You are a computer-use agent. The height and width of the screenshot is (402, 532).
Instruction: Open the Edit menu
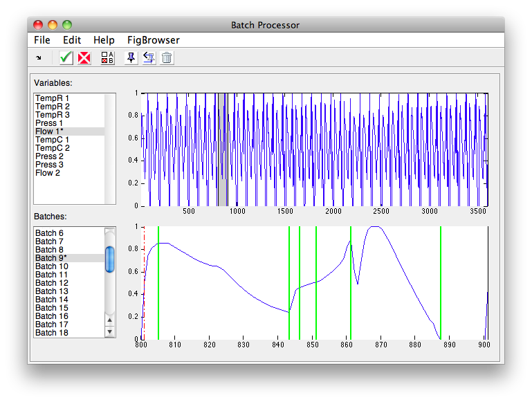coord(72,40)
